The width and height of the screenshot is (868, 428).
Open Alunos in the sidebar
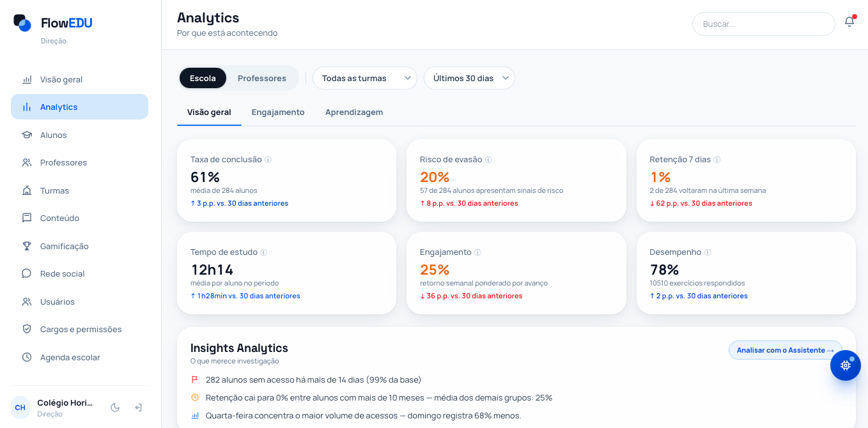79,135
